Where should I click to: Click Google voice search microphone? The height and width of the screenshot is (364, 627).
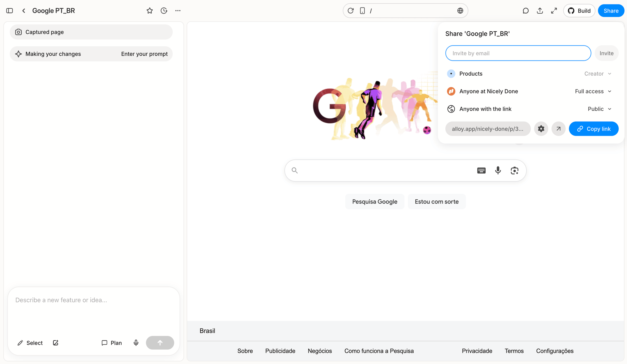coord(498,170)
